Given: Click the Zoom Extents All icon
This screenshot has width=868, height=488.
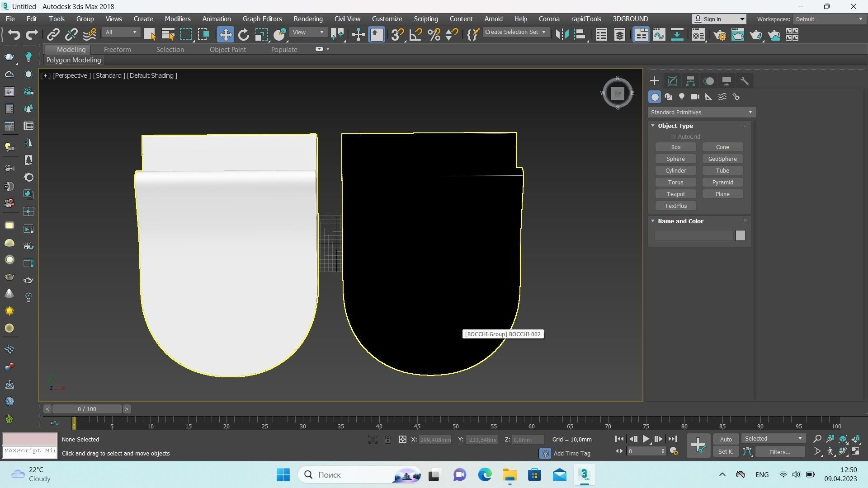Looking at the screenshot, I should [x=856, y=439].
